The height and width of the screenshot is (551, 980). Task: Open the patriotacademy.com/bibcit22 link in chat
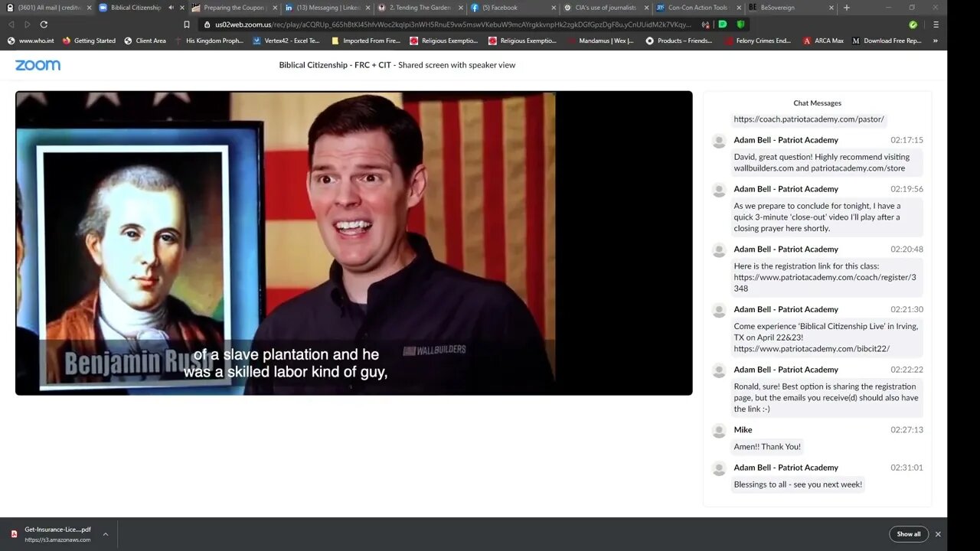coord(812,348)
